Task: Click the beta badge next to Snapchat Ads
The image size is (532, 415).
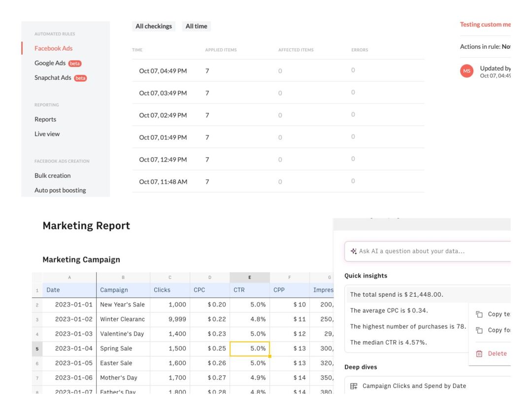Action: [x=80, y=78]
